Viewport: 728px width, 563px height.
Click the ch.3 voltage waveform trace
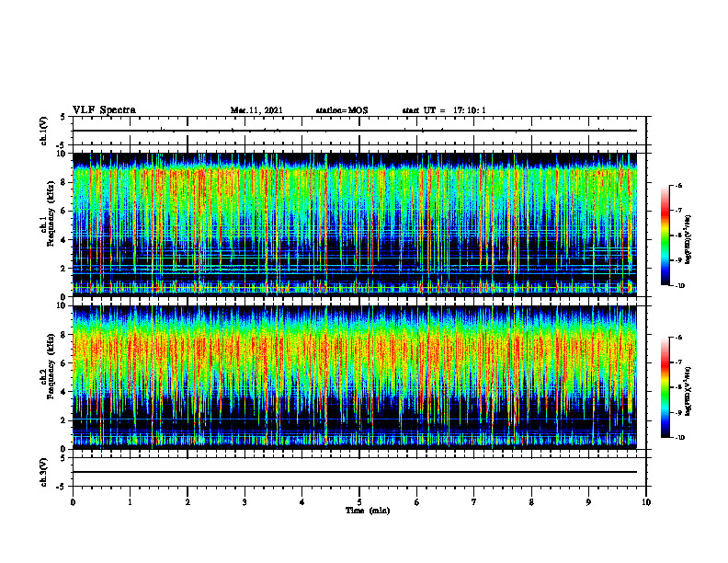pyautogui.click(x=355, y=472)
